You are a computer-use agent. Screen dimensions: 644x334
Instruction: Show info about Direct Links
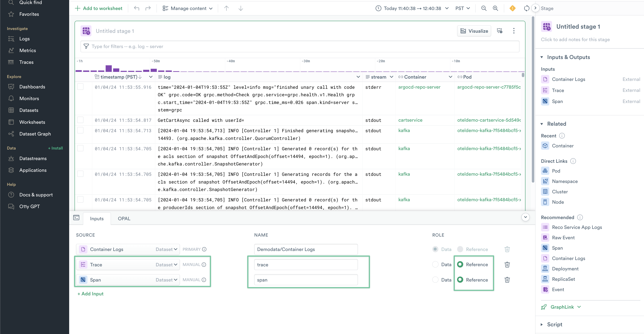pyautogui.click(x=573, y=161)
